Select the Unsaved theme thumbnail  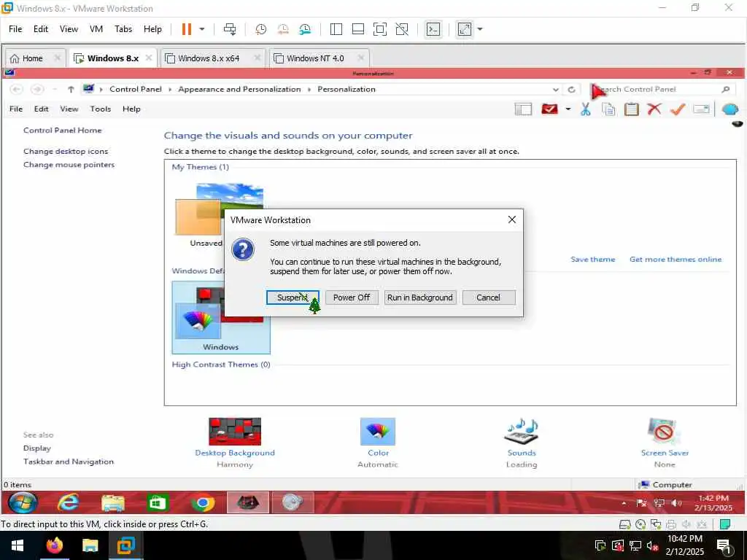coord(198,217)
